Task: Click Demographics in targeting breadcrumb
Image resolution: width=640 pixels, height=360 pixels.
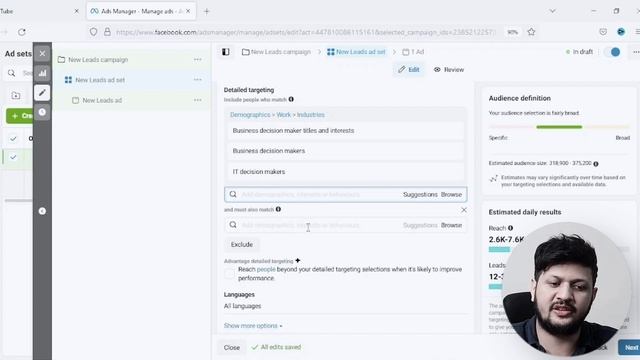Action: pyautogui.click(x=250, y=115)
